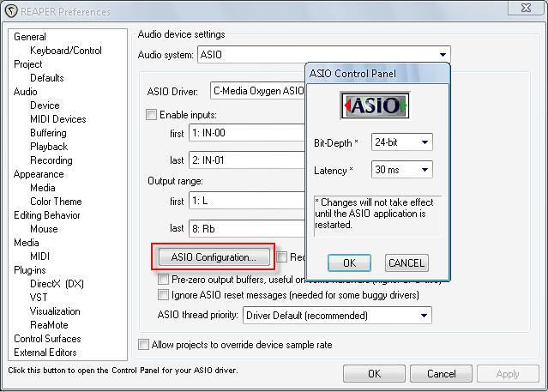The height and width of the screenshot is (392, 548).
Task: Open DirectX (DX) plug-in settings
Action: [x=57, y=284]
